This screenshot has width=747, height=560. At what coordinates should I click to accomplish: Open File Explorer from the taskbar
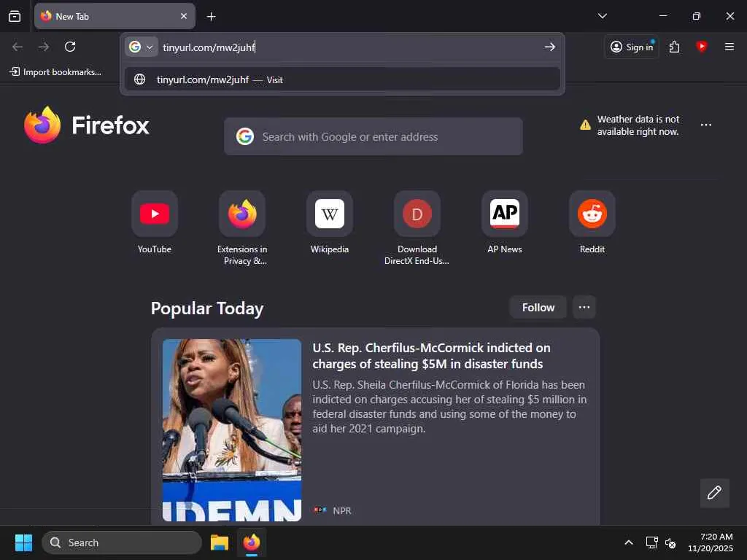220,542
